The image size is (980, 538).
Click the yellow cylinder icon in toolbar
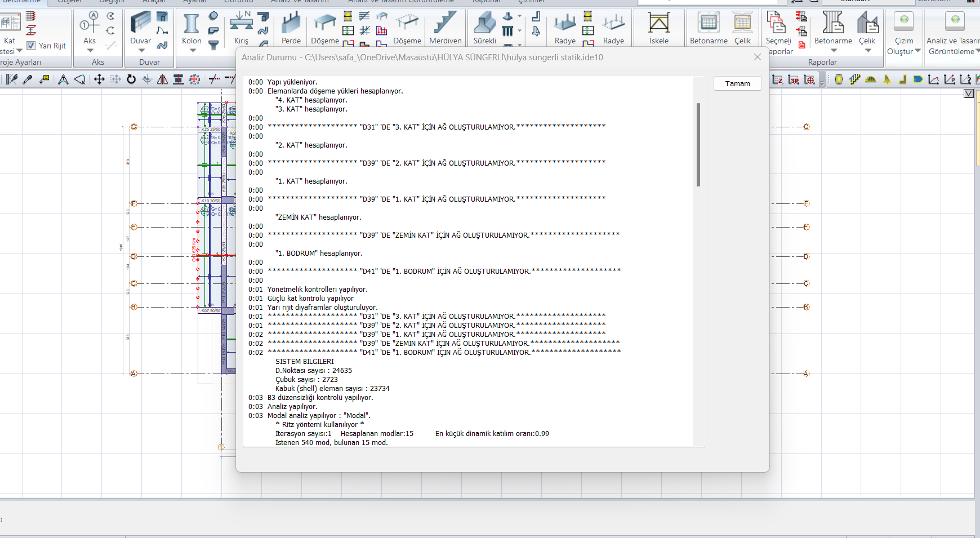(x=839, y=79)
